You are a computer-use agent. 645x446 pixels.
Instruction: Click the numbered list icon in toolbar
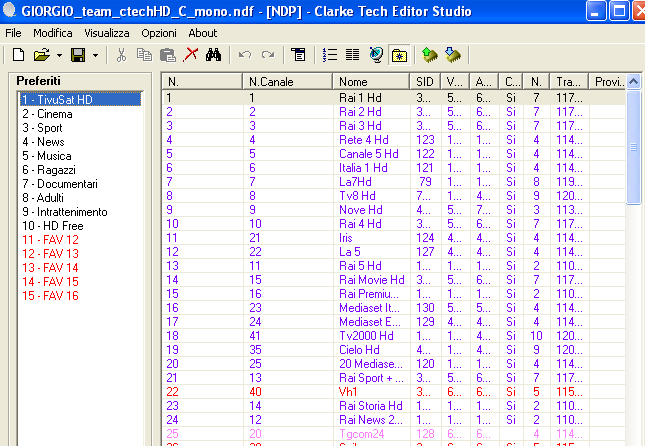[x=330, y=55]
